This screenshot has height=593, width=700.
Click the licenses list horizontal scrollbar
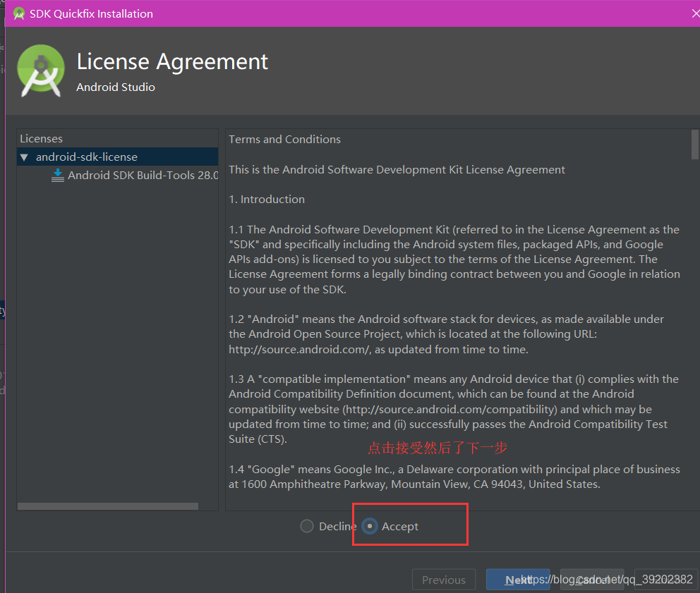pos(107,506)
